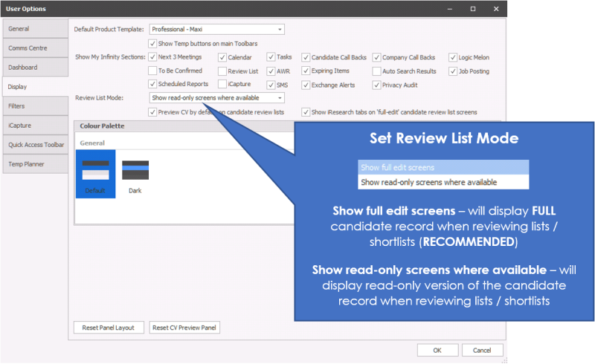This screenshot has width=595, height=364.
Task: Open the Quick Access Toolbar tab
Action: [x=34, y=145]
